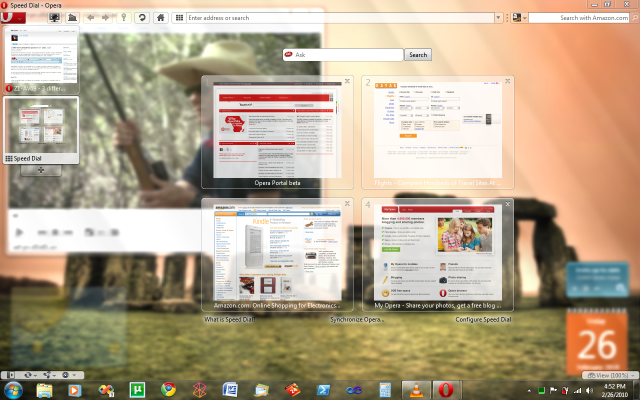
Task: Switch to the first tab thumbnail in sidebar
Action: click(41, 60)
